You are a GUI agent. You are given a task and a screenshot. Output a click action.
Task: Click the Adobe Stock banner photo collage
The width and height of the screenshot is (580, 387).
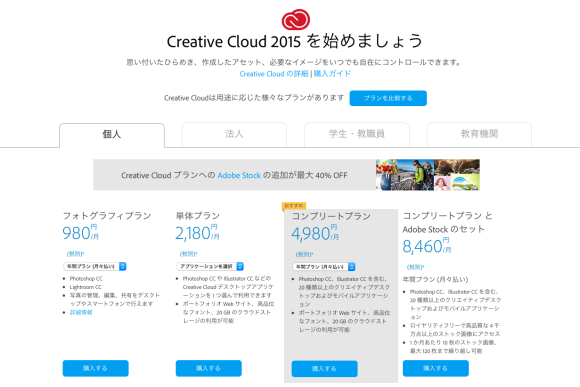click(x=428, y=175)
